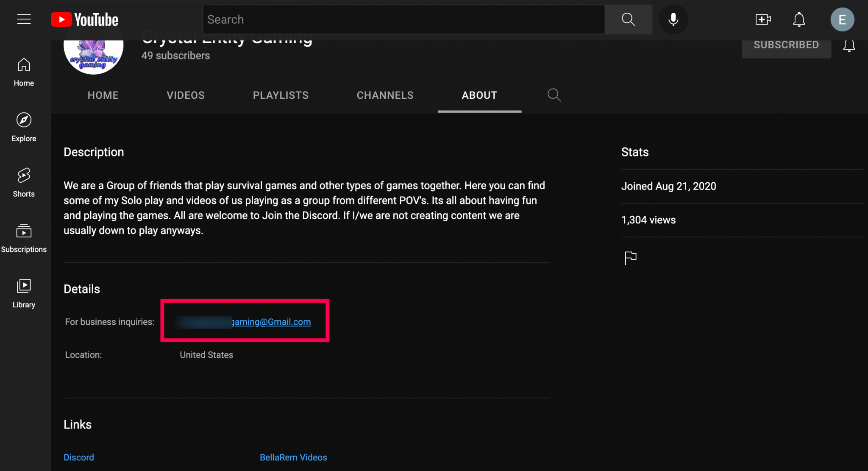Select the PLAYLISTS tab
This screenshot has height=471, width=868.
281,95
